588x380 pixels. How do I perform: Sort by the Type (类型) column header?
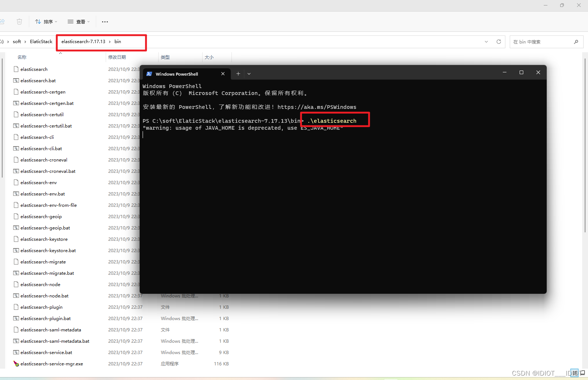coord(165,57)
